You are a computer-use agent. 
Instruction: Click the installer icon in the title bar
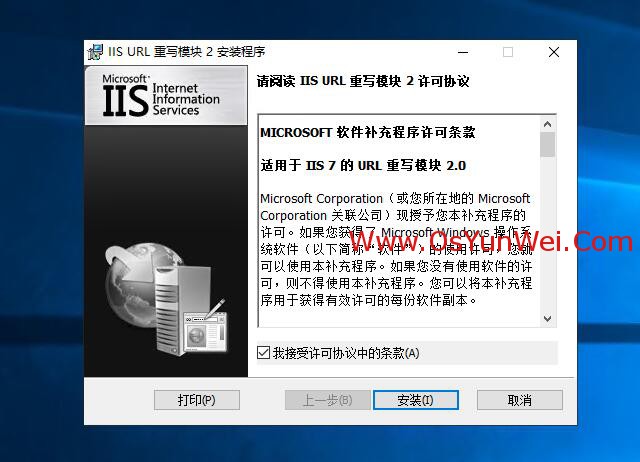pos(96,52)
